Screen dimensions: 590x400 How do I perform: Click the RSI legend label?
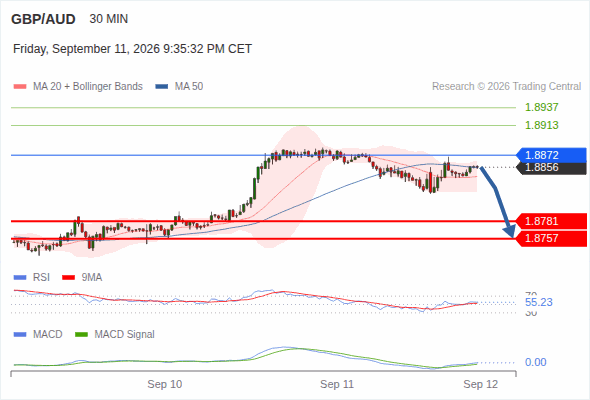(41, 278)
